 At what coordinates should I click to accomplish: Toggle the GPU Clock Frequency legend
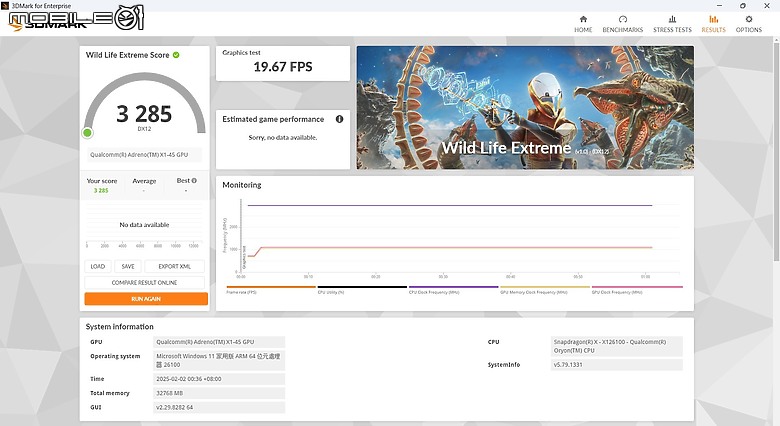pyautogui.click(x=637, y=290)
